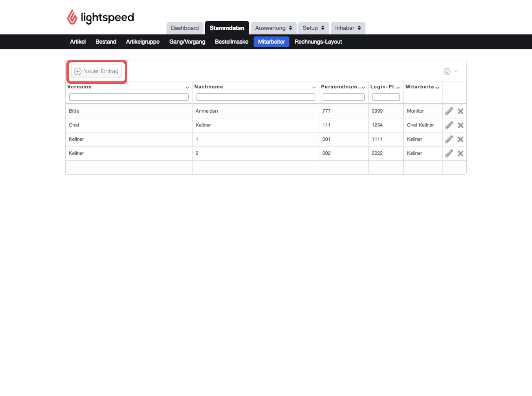532x396 pixels.
Task: Open Gang/Vorgang section
Action: [187, 42]
